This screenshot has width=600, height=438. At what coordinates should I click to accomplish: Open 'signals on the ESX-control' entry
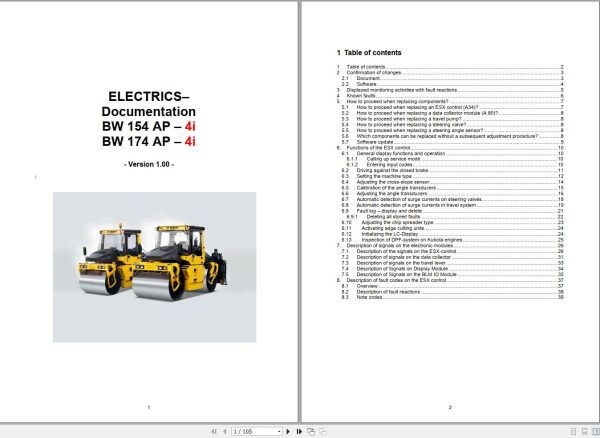tap(452, 251)
